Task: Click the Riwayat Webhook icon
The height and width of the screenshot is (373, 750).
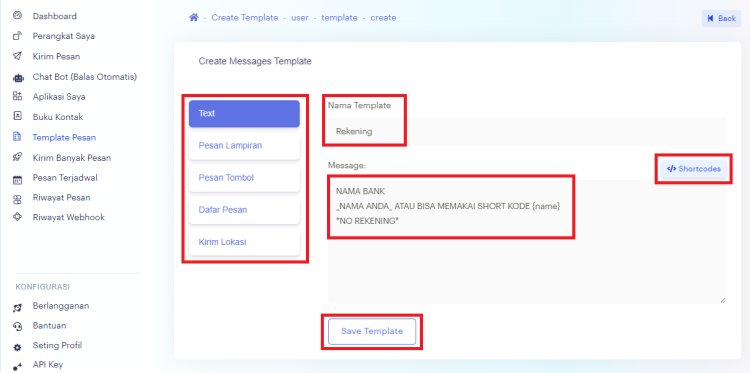Action: [17, 217]
